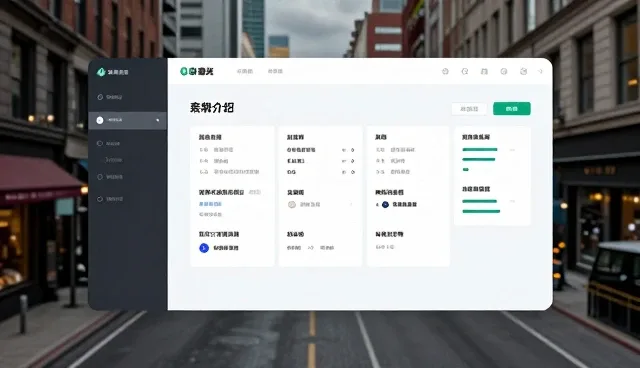Select the indented sidebar sub-item

click(x=113, y=160)
